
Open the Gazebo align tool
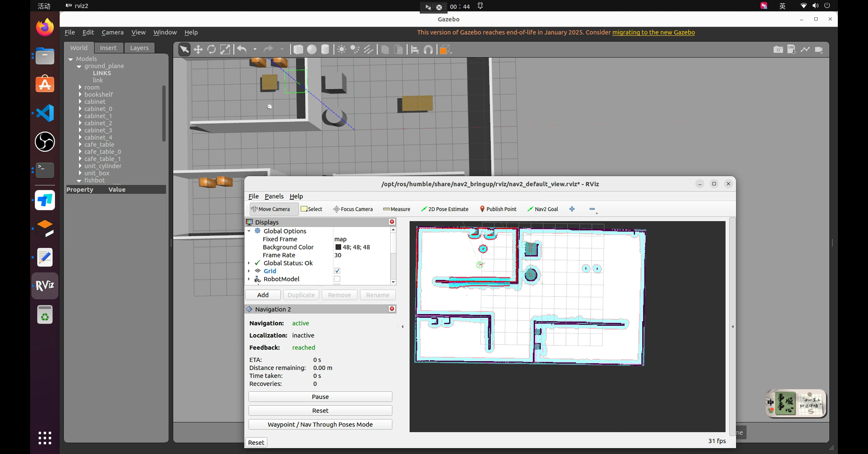tap(415, 50)
